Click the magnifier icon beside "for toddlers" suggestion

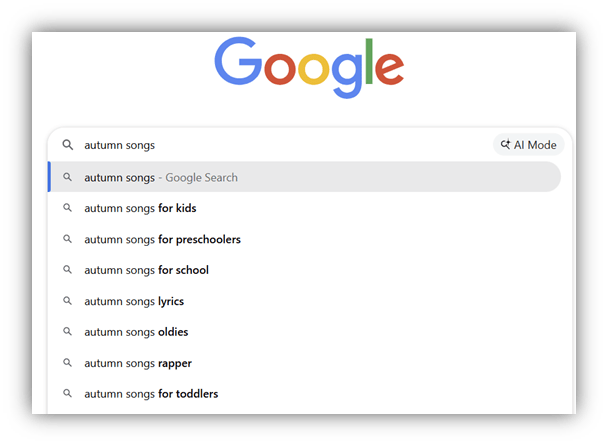(x=68, y=394)
